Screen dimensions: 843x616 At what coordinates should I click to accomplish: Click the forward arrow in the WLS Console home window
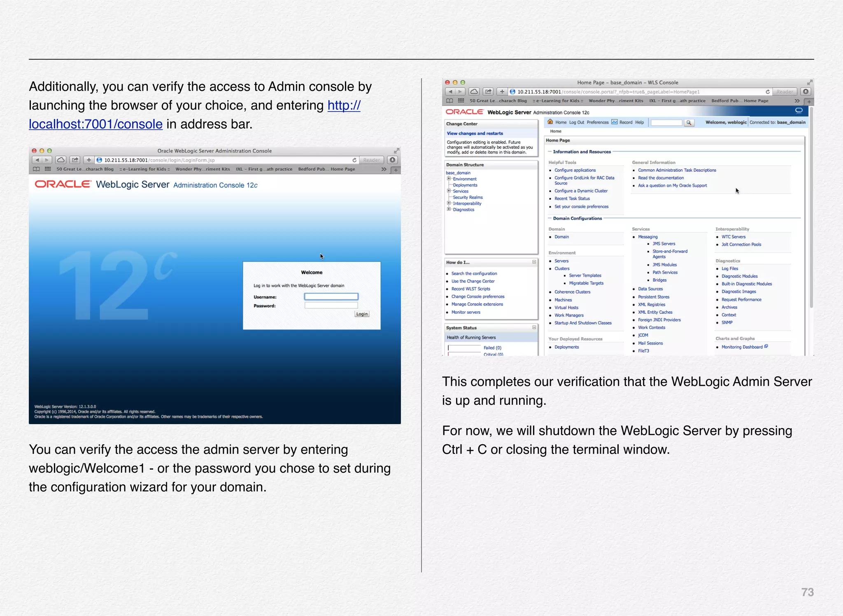[460, 91]
